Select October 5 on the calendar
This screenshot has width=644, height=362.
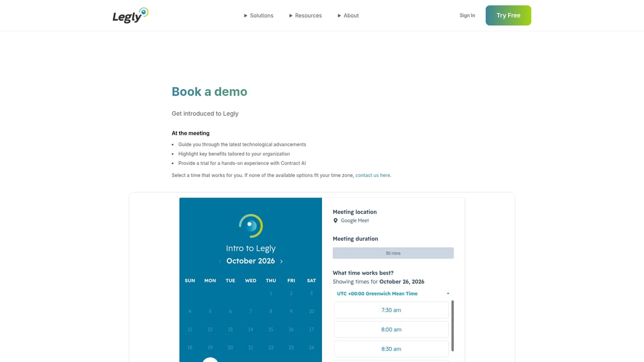point(210,311)
